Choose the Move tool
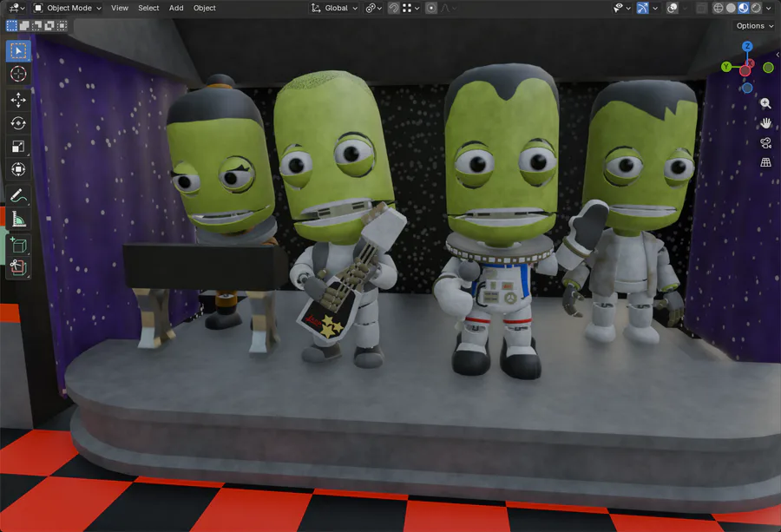 tap(18, 100)
